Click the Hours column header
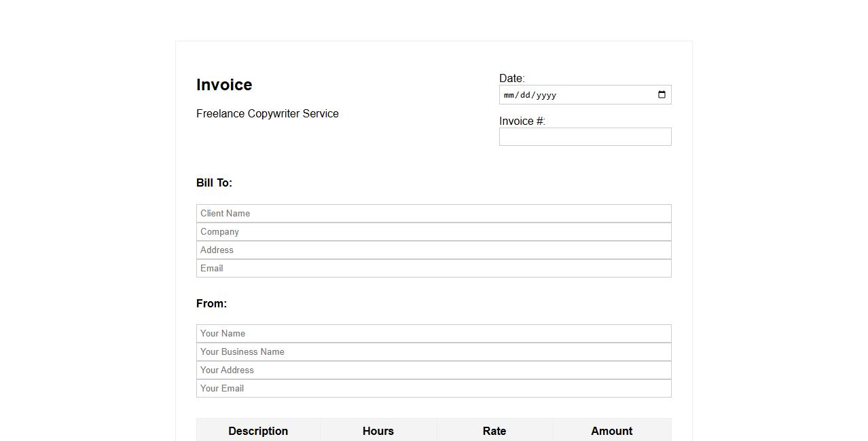Image resolution: width=868 pixels, height=441 pixels. pyautogui.click(x=378, y=431)
